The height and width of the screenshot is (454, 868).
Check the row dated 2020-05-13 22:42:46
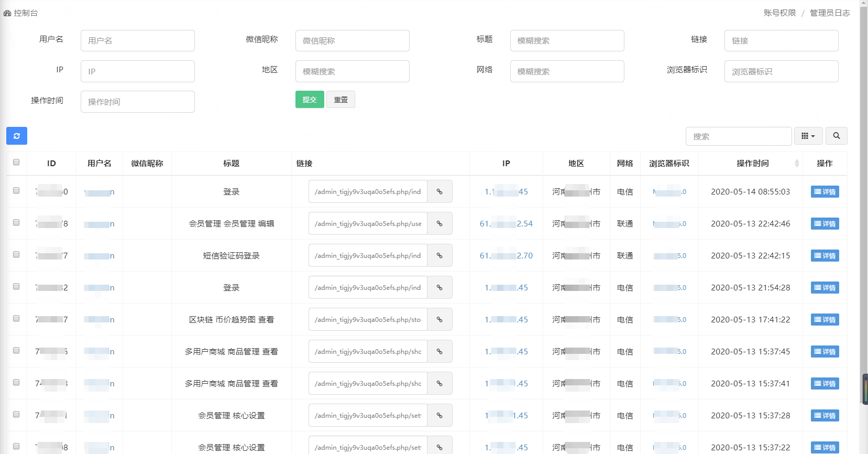point(16,223)
